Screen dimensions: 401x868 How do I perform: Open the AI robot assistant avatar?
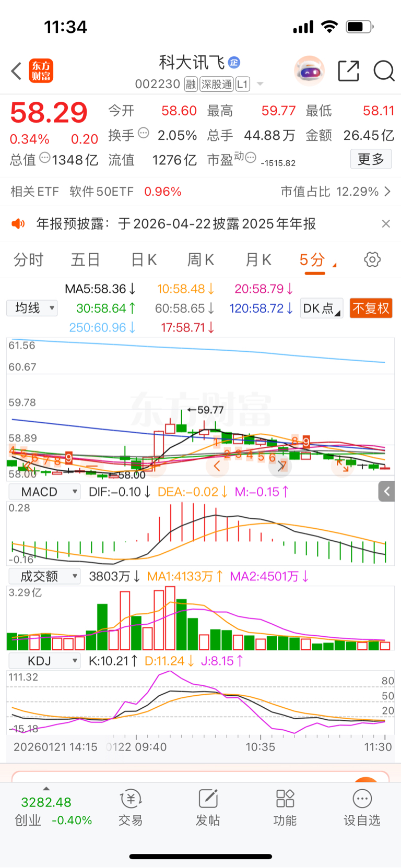(x=309, y=71)
